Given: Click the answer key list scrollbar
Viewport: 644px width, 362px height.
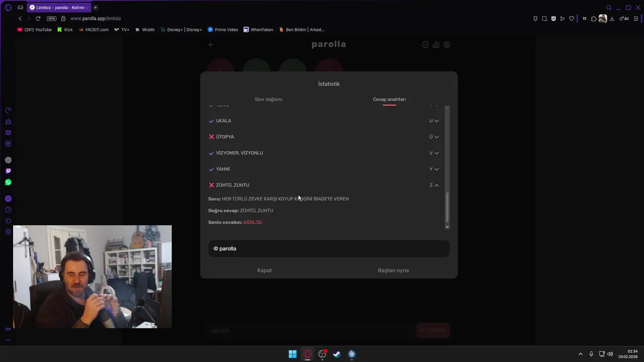Looking at the screenshot, I should click(x=447, y=207).
